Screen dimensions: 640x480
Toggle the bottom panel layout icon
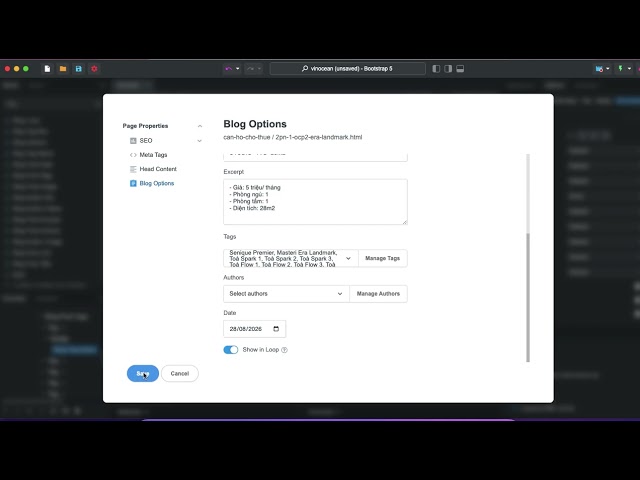point(460,69)
